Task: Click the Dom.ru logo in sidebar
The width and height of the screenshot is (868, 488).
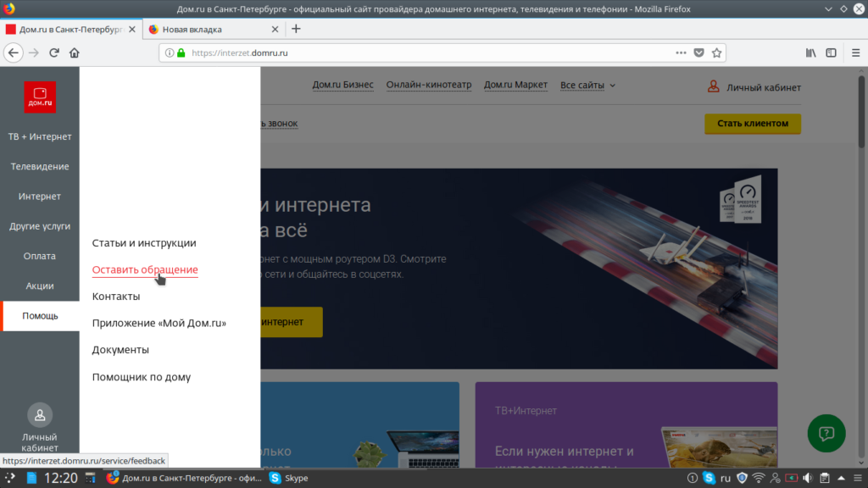Action: 40,97
